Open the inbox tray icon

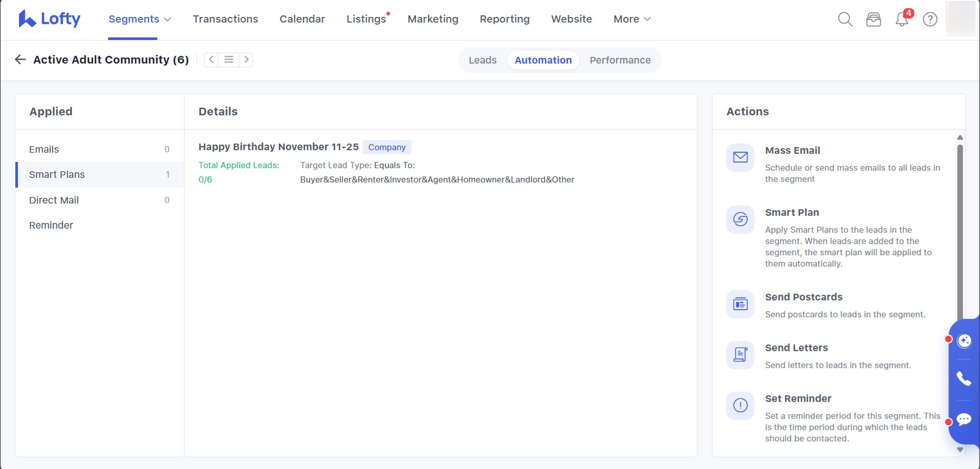pyautogui.click(x=873, y=19)
